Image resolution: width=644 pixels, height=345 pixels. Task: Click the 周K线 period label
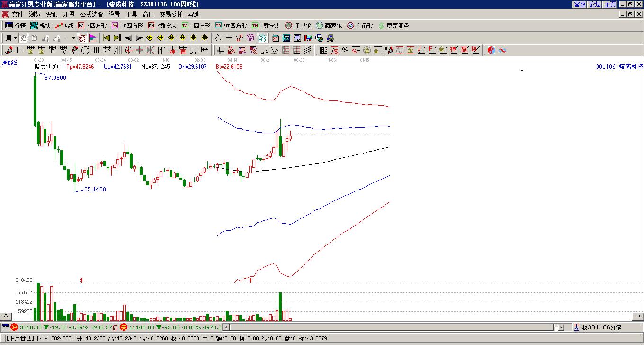9,63
